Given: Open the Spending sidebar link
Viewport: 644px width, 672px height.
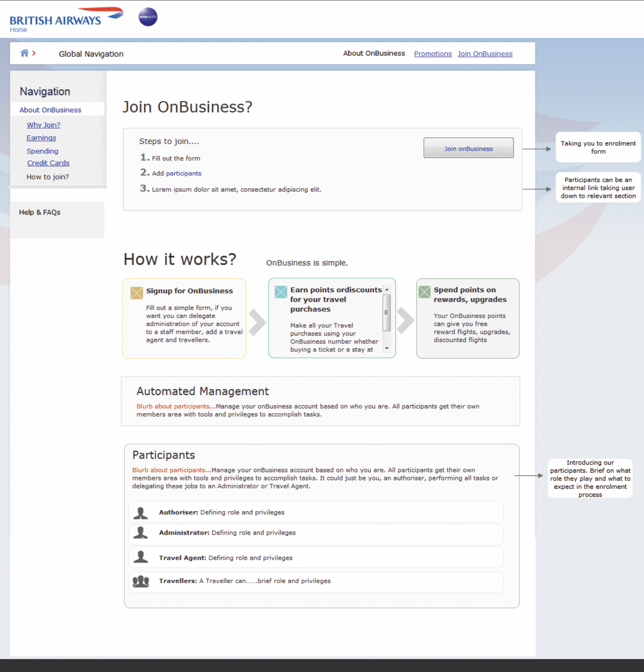Looking at the screenshot, I should pyautogui.click(x=43, y=151).
